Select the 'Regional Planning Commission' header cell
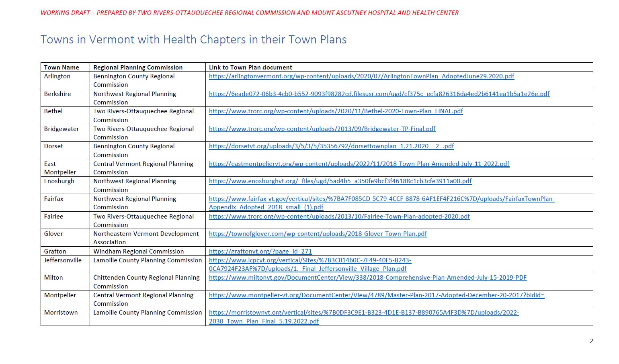The width and height of the screenshot is (619, 364). [138, 67]
